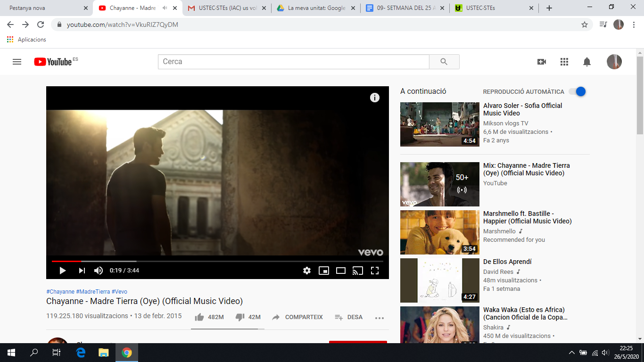Close the Chayanne YouTube tab
Image resolution: width=644 pixels, height=362 pixels.
click(175, 8)
